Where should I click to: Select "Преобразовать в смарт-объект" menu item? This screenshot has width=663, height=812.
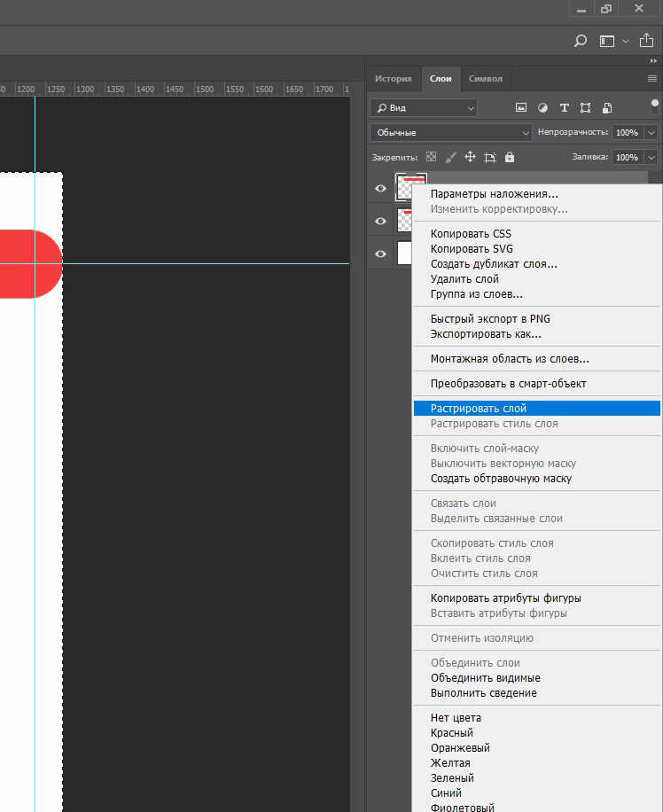click(x=508, y=384)
